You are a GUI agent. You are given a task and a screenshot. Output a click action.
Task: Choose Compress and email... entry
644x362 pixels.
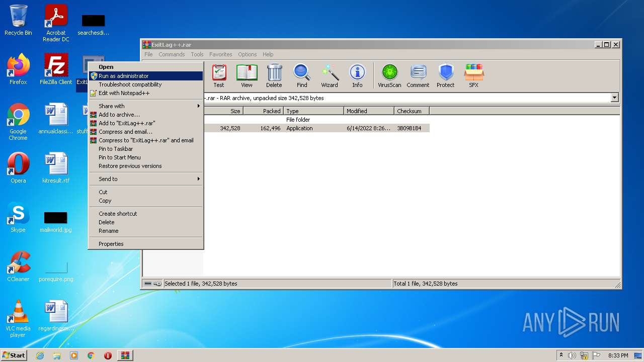coord(146,132)
